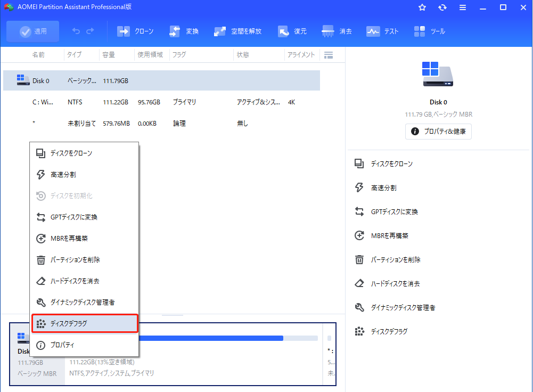Click the 状態 column header
Screen dimensions: 533x392
coord(243,55)
